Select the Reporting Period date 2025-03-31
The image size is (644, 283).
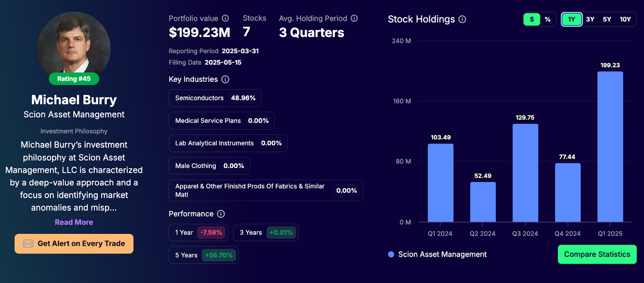click(x=240, y=51)
